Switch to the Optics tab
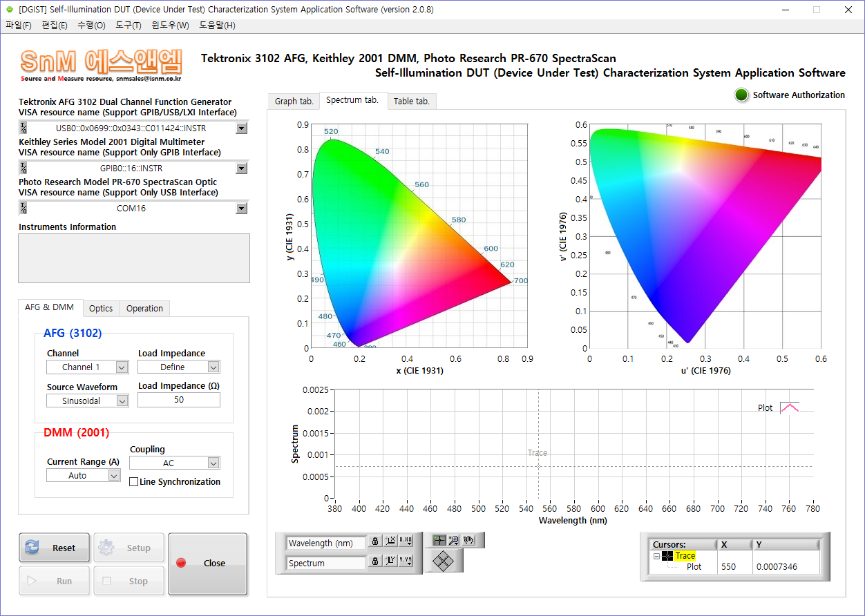This screenshot has width=865, height=616. coord(101,309)
